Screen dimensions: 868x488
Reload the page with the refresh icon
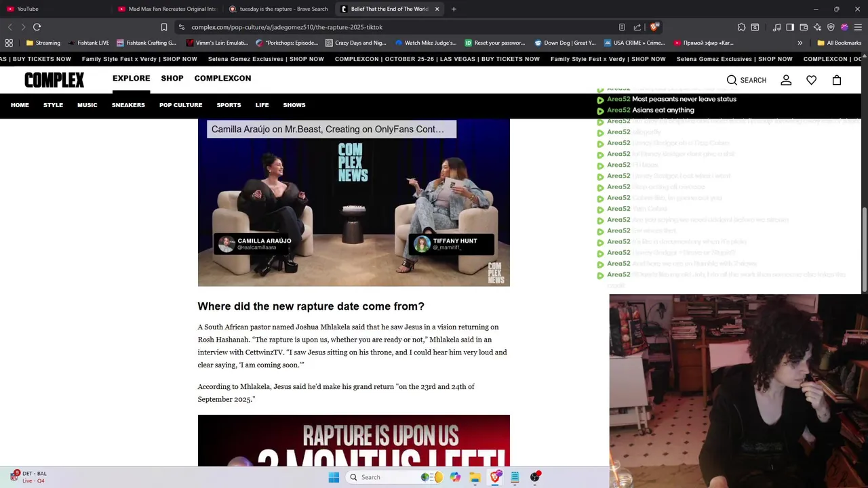tap(37, 27)
